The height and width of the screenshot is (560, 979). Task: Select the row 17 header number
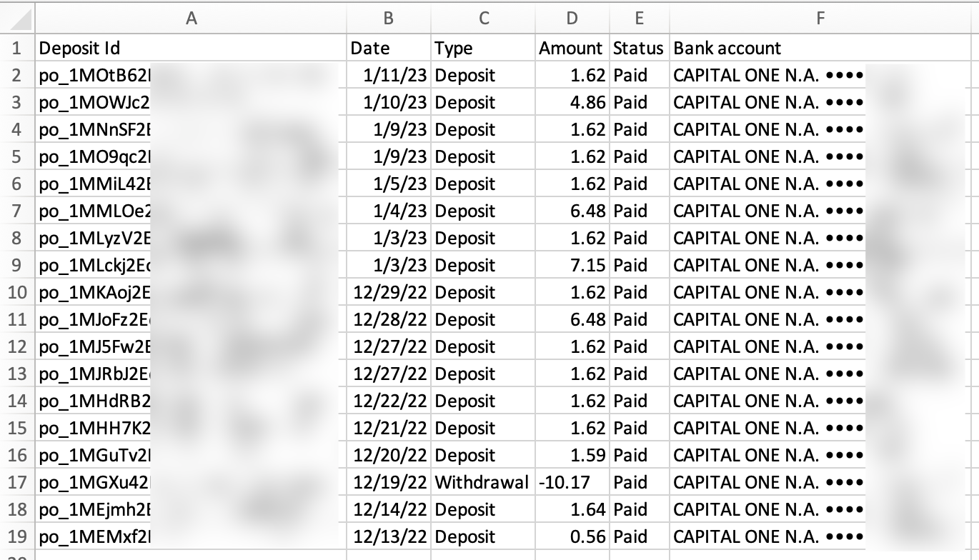pyautogui.click(x=17, y=483)
